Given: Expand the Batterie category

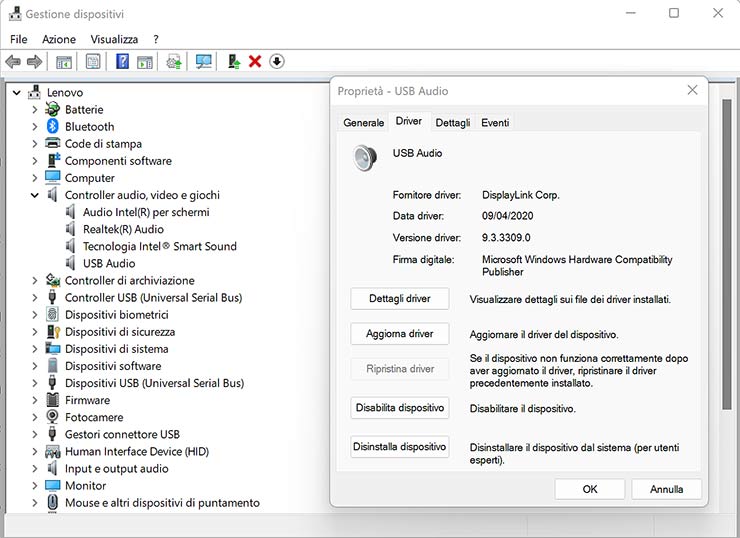Looking at the screenshot, I should pos(35,110).
